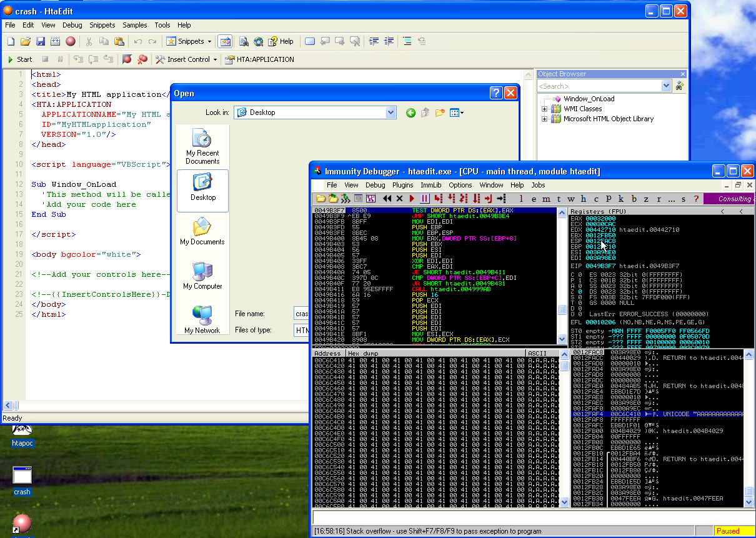Click the Go Back green arrow in Open dialog
The height and width of the screenshot is (538, 756).
tap(410, 112)
